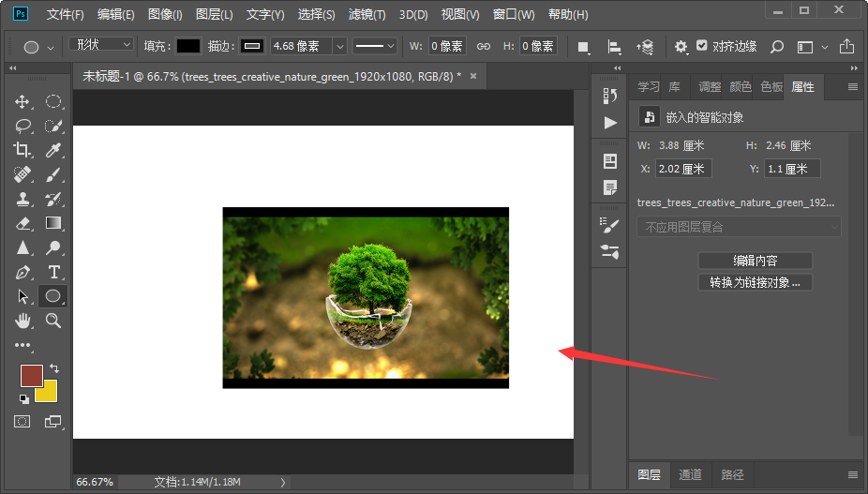Viewport: 868px width, 494px height.
Task: Click the X position input field
Action: pyautogui.click(x=683, y=169)
